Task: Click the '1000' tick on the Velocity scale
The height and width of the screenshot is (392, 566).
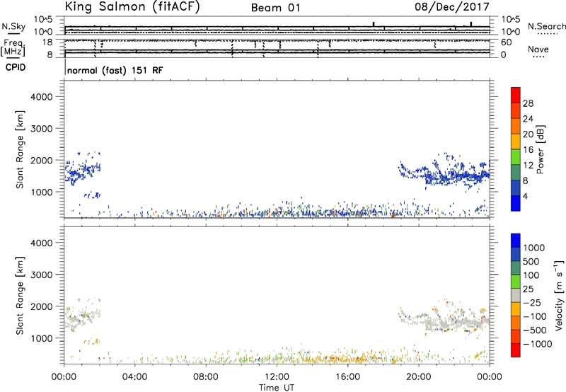Action: click(x=533, y=248)
